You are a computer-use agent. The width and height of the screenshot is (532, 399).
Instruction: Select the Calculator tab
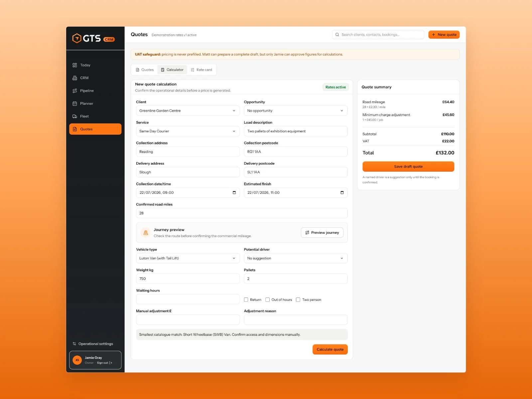tap(172, 70)
